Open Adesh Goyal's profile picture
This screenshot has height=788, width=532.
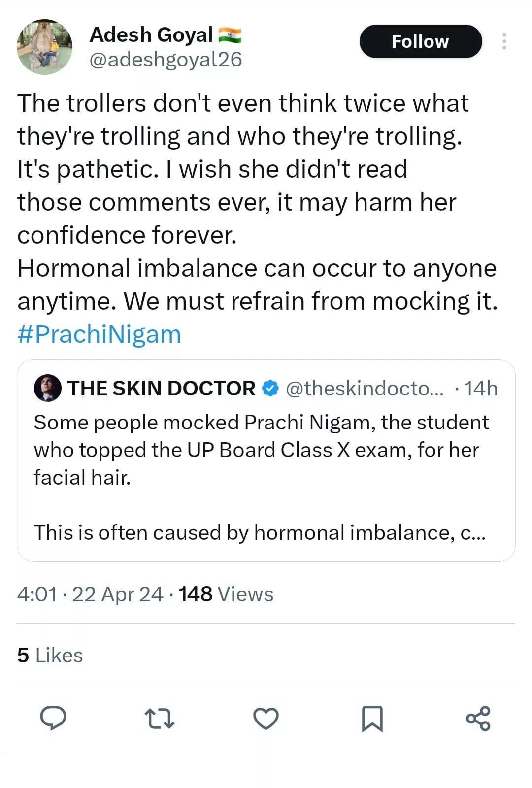(x=45, y=47)
